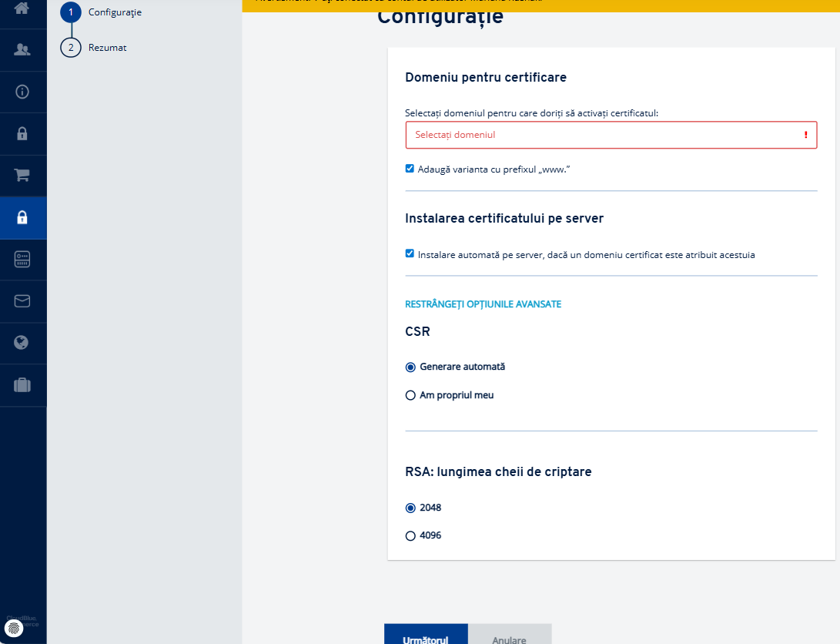
Task: Open the "Selectați domeniul" dropdown
Action: (611, 135)
